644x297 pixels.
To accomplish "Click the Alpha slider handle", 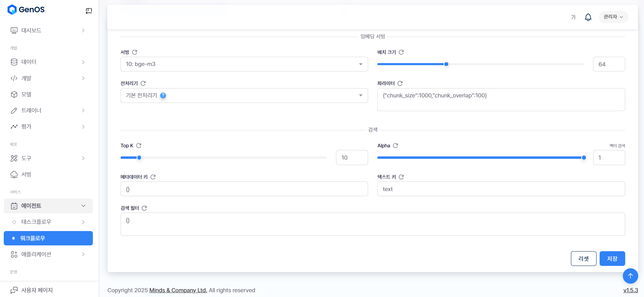I will click(x=584, y=158).
